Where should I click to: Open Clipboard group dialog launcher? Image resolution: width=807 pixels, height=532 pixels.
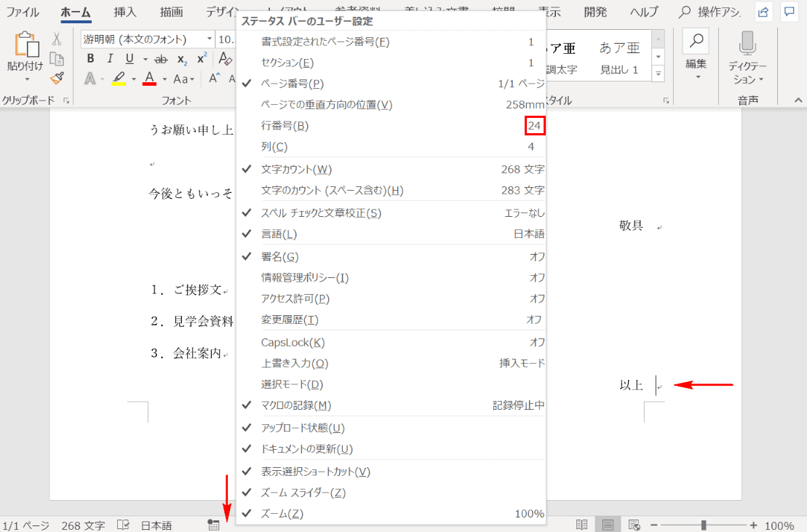(66, 101)
